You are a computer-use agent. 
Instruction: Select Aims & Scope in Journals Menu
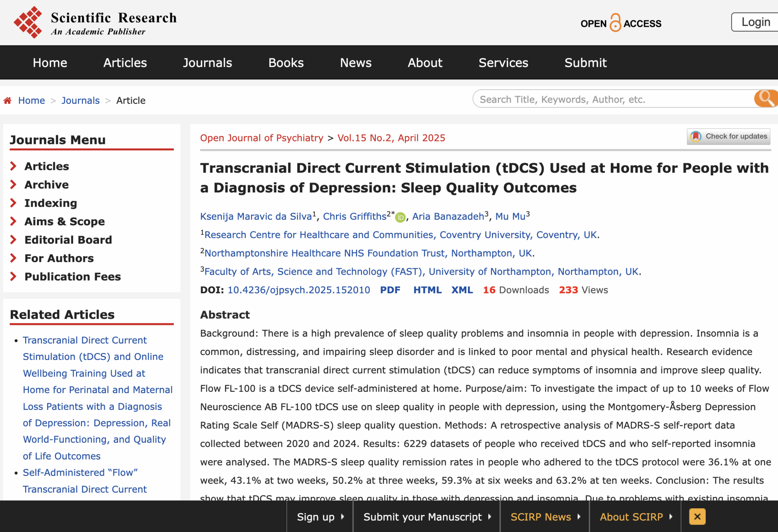click(65, 222)
